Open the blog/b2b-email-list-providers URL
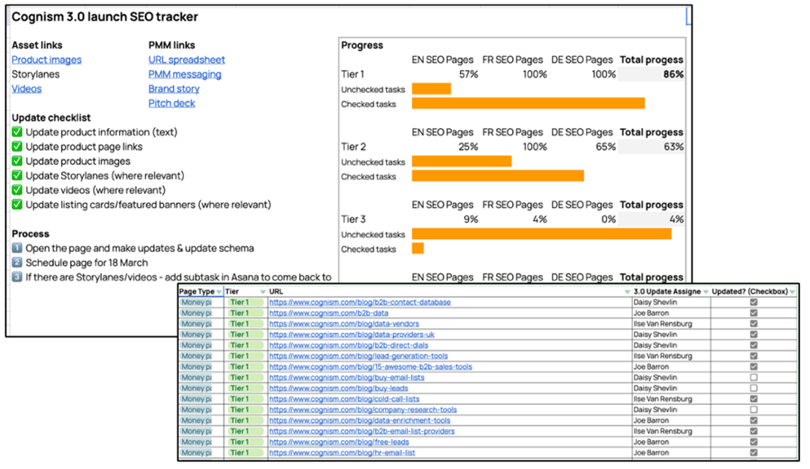810x469 pixels. 362,431
